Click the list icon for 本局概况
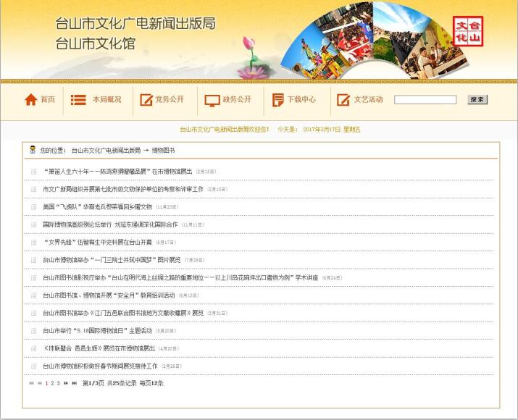This screenshot has width=518, height=420. click(78, 100)
